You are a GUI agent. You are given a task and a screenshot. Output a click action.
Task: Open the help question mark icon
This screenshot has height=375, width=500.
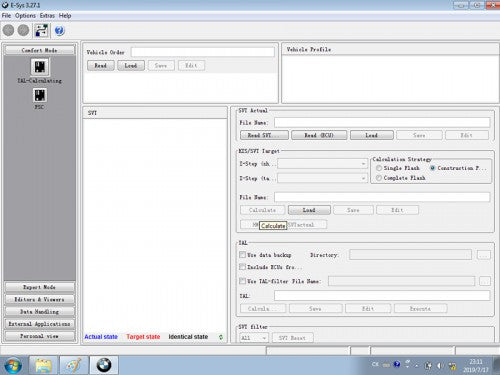[x=59, y=31]
